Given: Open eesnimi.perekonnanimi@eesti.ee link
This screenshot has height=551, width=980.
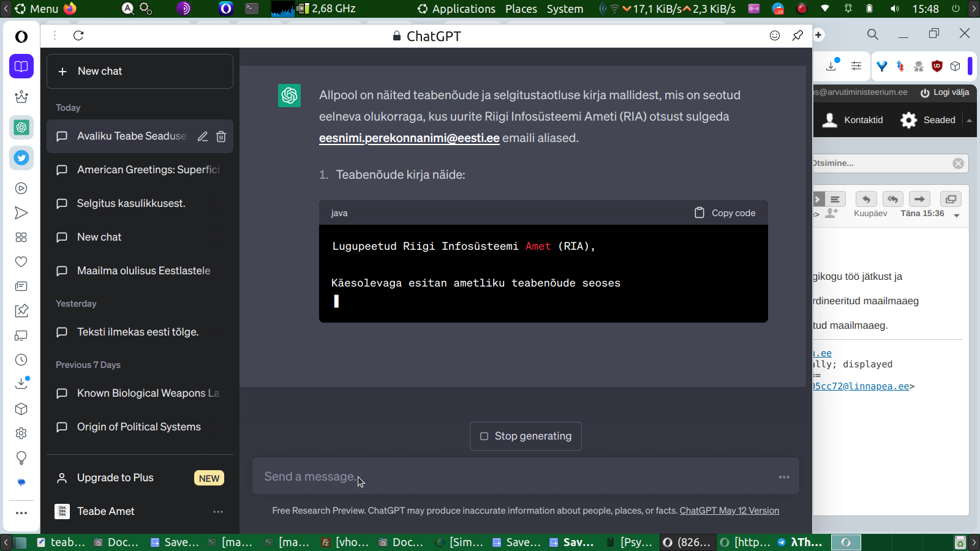Looking at the screenshot, I should (409, 138).
